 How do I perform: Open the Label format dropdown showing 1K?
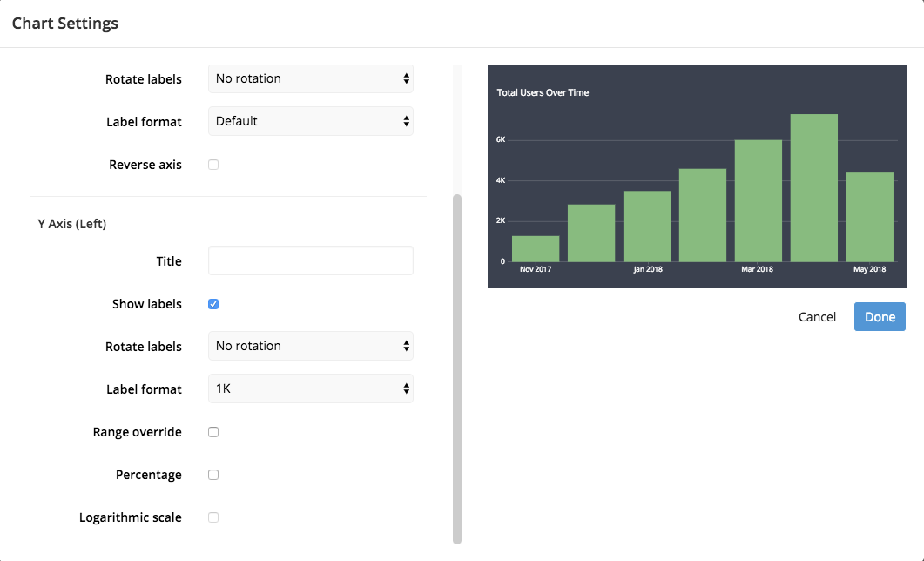pyautogui.click(x=311, y=389)
